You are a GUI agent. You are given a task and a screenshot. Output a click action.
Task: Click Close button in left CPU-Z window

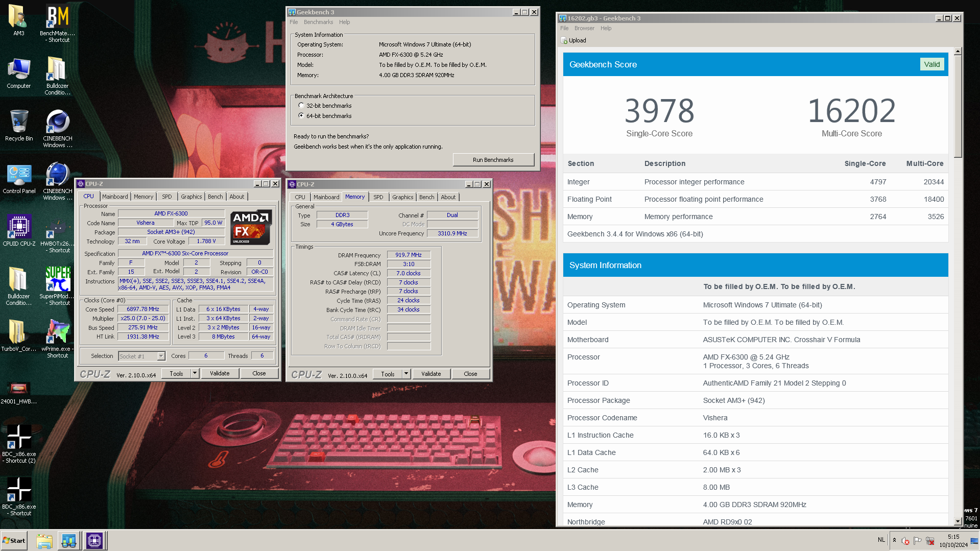[259, 373]
